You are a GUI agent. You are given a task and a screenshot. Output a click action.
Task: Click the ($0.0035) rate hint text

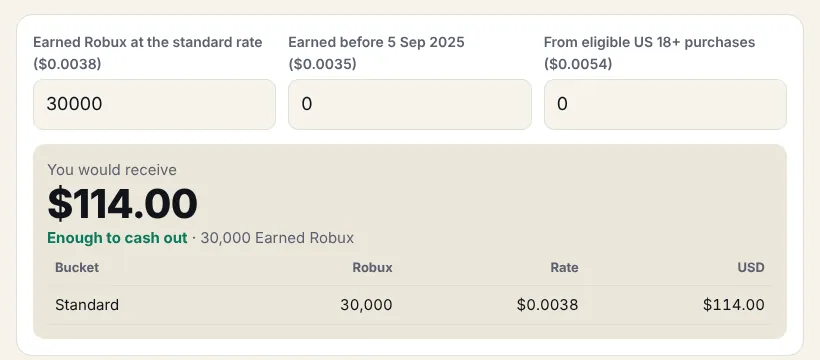(322, 64)
